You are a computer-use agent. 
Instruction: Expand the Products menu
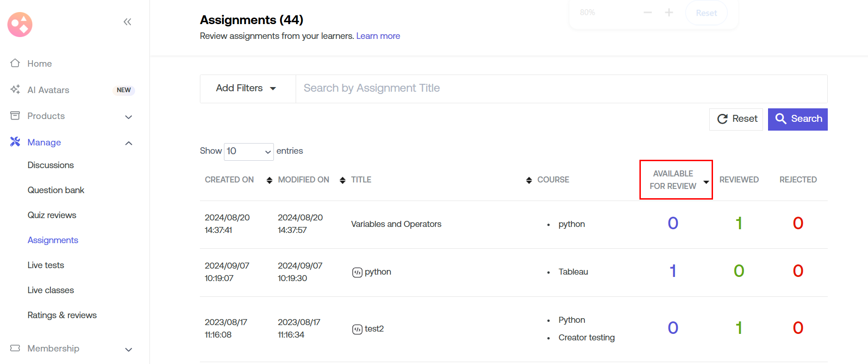pos(129,117)
